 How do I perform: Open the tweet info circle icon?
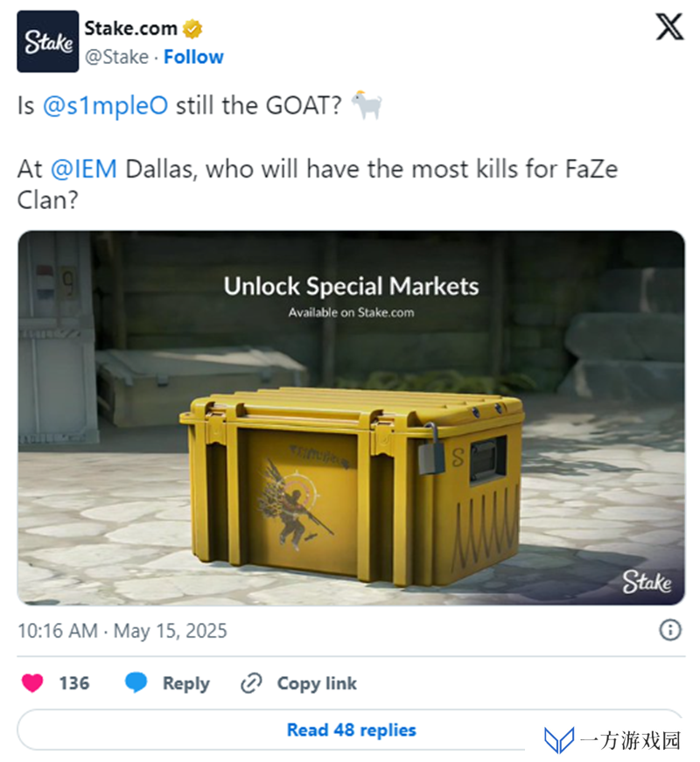[670, 630]
